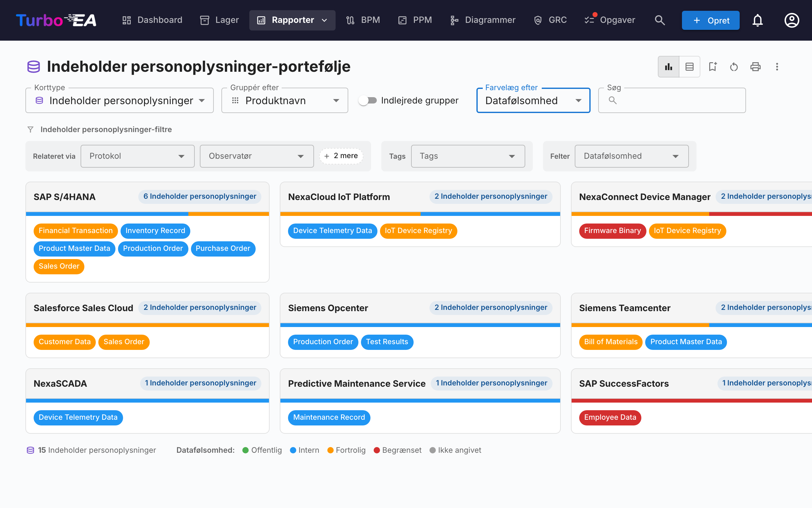812x508 pixels.
Task: Switch to chart view icon
Action: point(668,67)
